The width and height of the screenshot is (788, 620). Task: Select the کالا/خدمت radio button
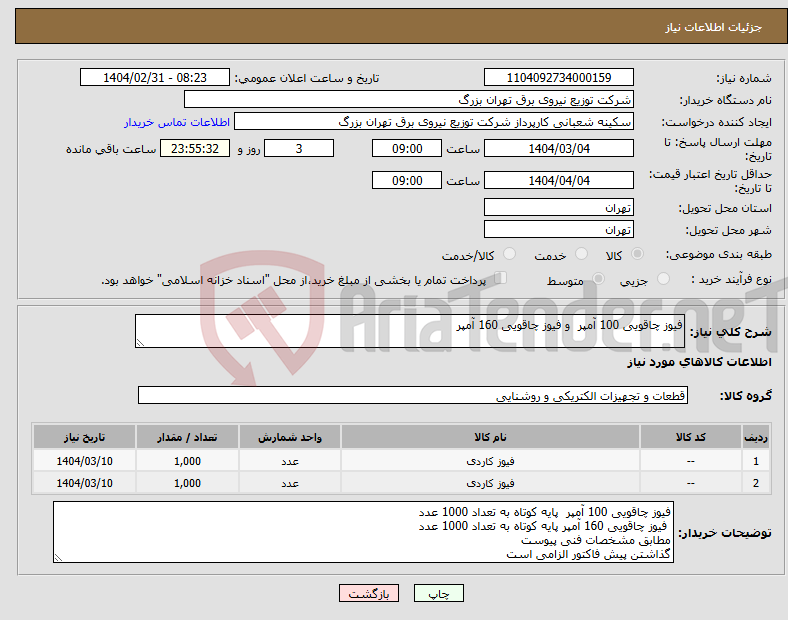point(510,254)
